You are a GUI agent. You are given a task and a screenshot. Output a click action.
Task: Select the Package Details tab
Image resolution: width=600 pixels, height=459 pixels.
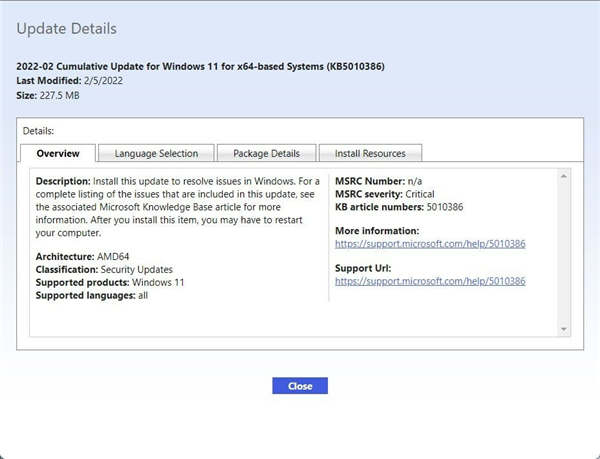[267, 153]
